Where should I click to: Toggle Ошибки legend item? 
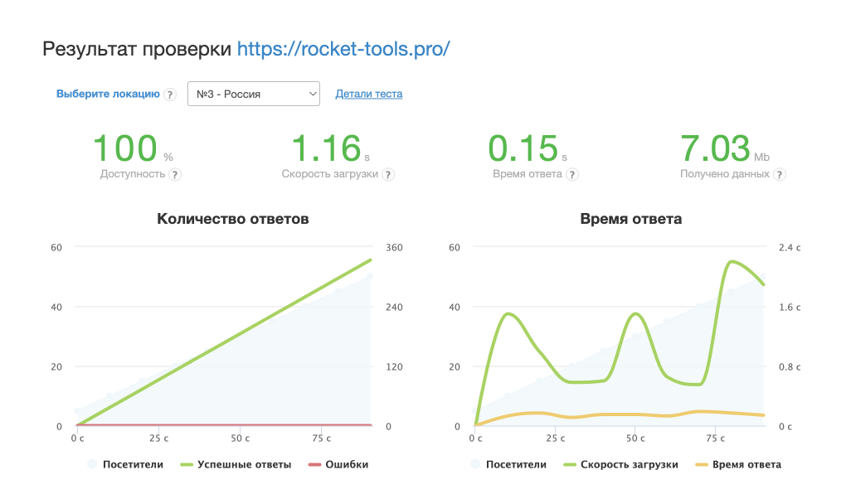click(x=338, y=465)
